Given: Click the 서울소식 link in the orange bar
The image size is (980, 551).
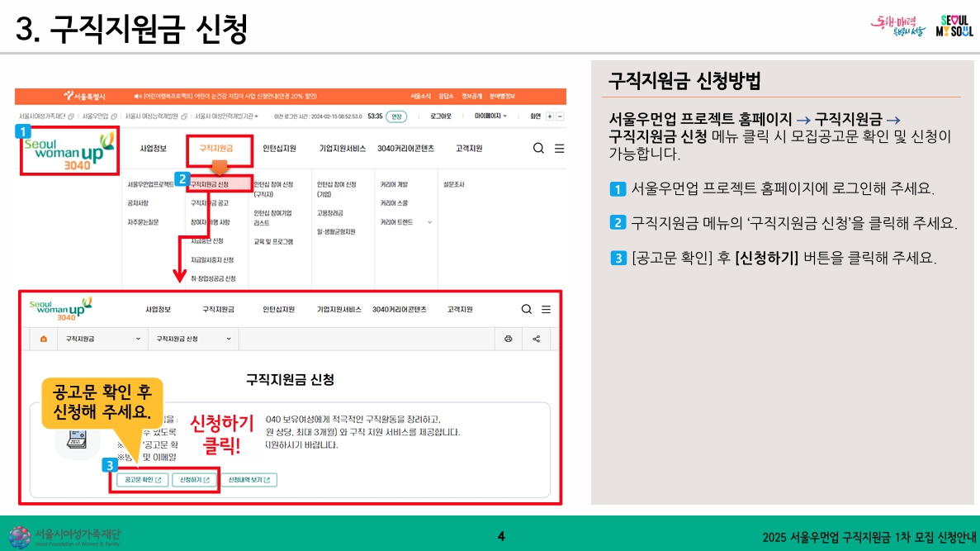Looking at the screenshot, I should (420, 97).
